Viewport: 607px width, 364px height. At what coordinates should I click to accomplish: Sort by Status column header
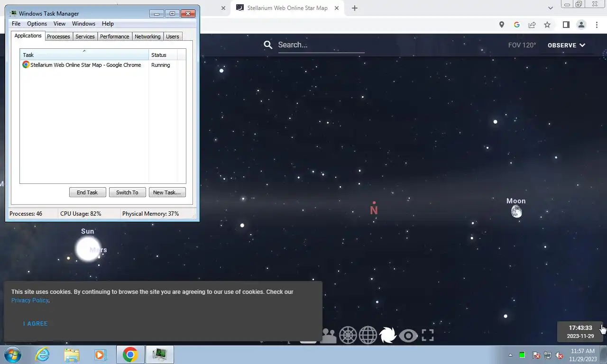pos(163,55)
